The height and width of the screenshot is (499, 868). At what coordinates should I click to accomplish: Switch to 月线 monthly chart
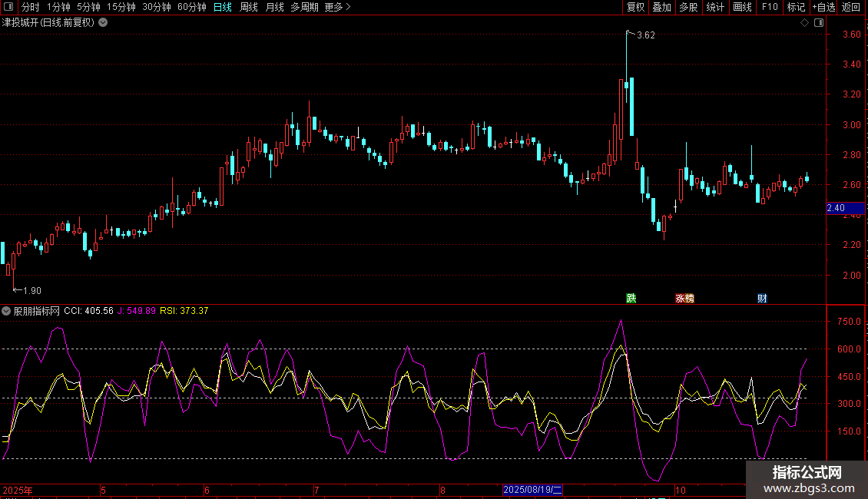274,7
